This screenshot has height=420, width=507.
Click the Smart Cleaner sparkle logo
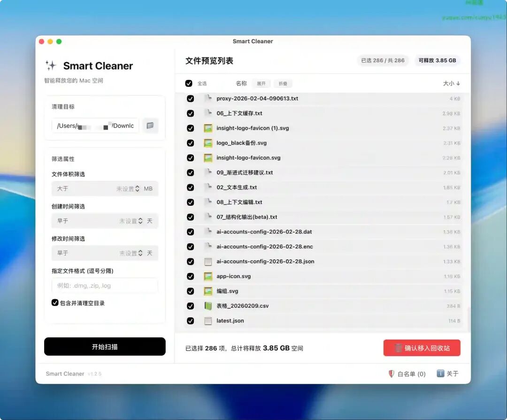point(51,66)
